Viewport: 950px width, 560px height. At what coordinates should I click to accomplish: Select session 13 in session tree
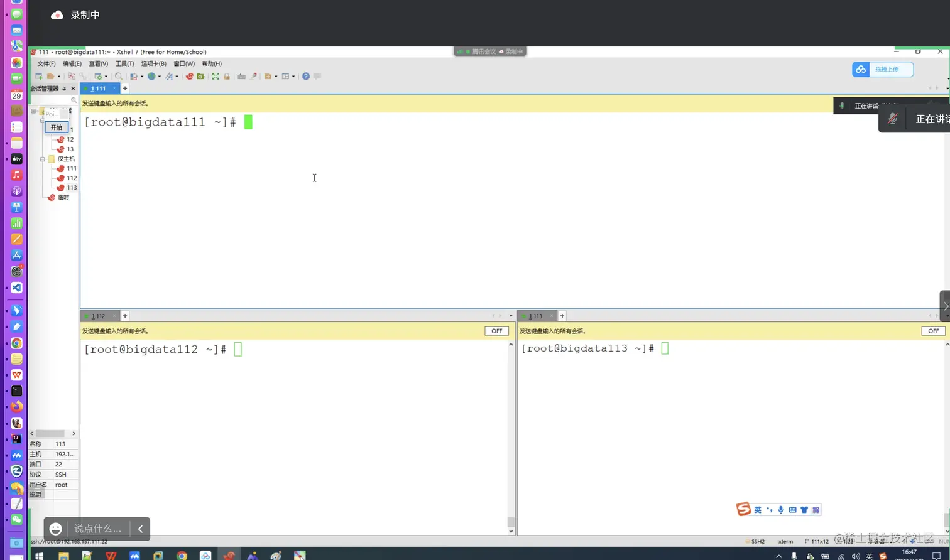(x=65, y=149)
